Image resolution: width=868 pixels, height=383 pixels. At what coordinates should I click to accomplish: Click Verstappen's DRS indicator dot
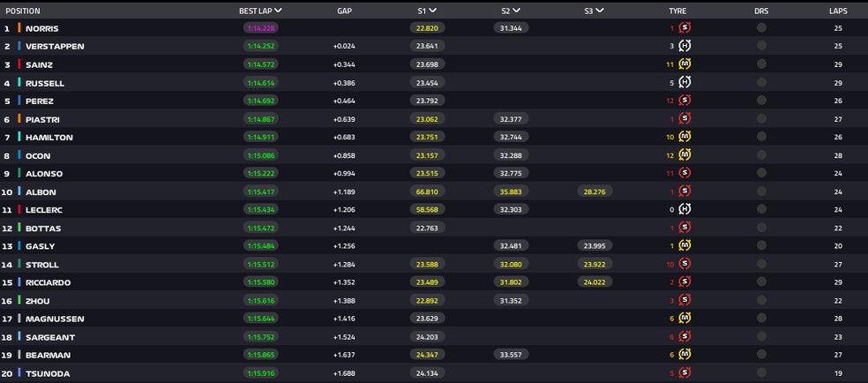762,46
